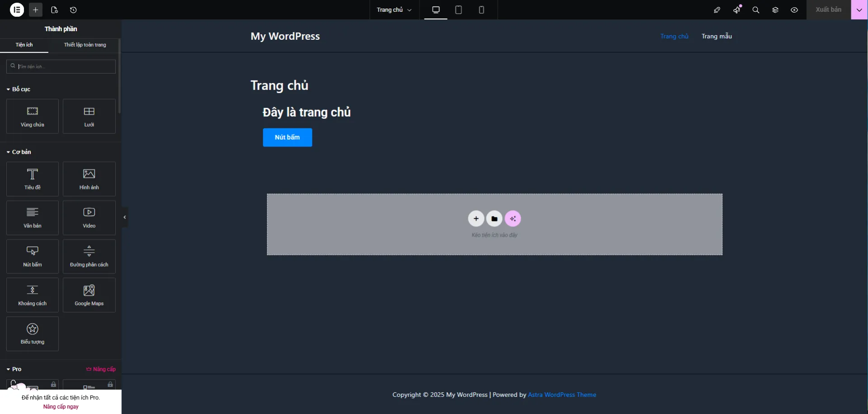Select the Google Maps widget
The image size is (868, 414).
coord(89,295)
